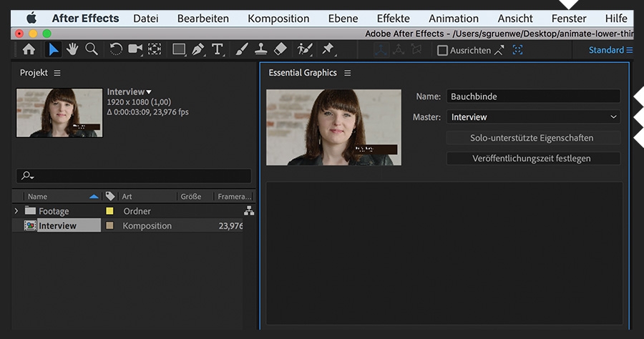Select the Hand tool
This screenshot has height=339, width=644.
point(72,49)
